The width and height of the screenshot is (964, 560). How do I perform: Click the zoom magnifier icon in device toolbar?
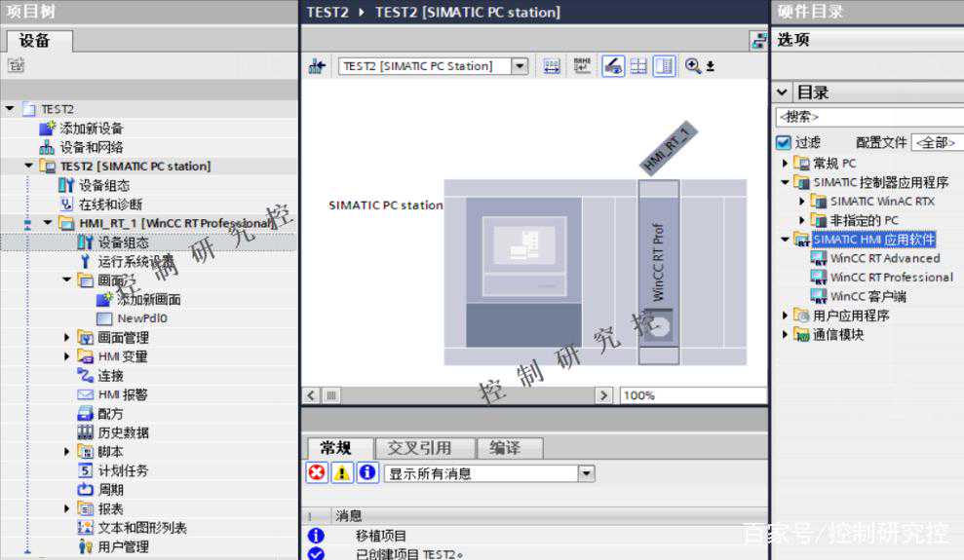[x=693, y=66]
